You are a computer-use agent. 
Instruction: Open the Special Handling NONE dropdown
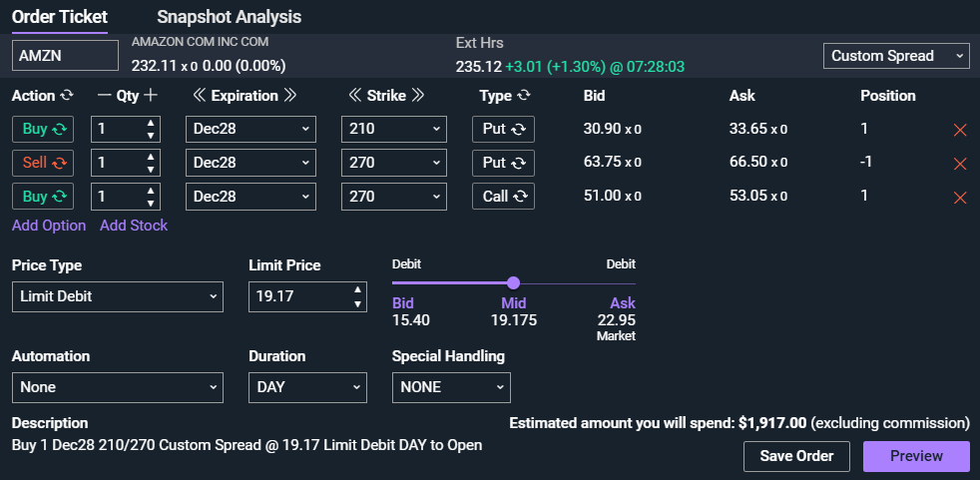click(x=451, y=387)
